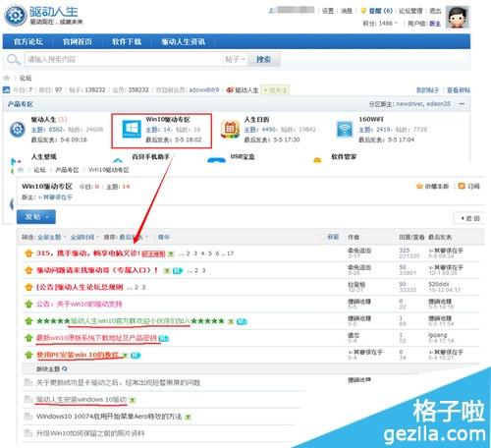Open thread 315，携手驱动，畅享电脑义诊
Image resolution: width=491 pixels, height=448 pixels.
[88, 253]
